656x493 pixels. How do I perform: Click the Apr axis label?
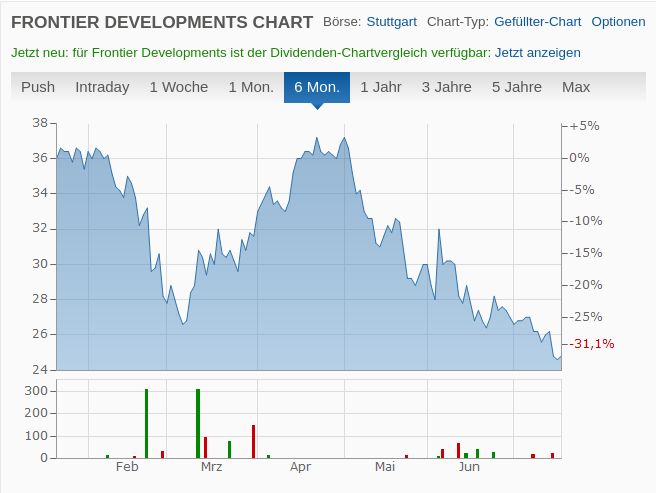pyautogui.click(x=300, y=467)
